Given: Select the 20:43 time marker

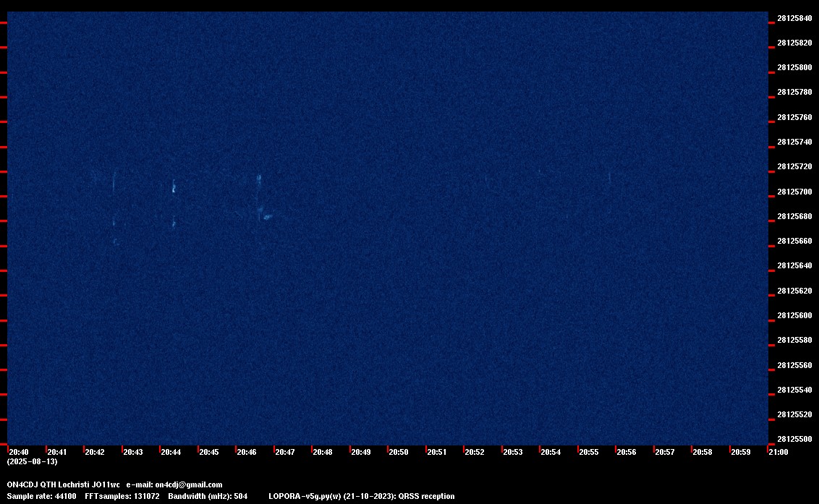Looking at the screenshot, I should pos(132,452).
